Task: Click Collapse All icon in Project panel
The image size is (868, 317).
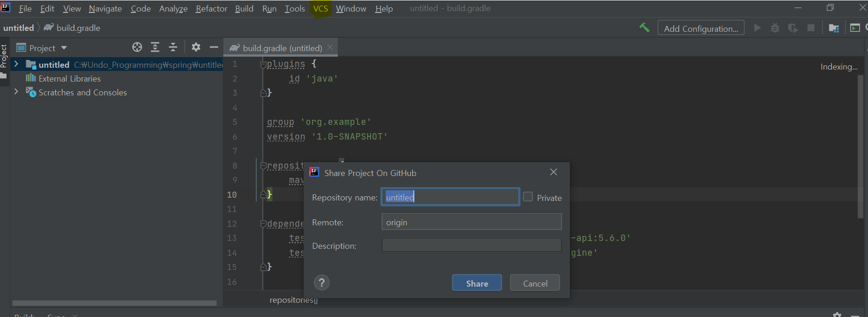Action: click(173, 47)
